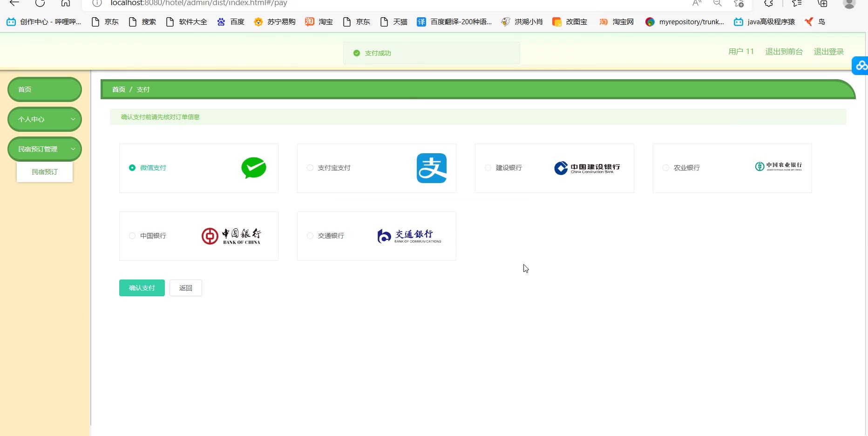Click 退出到前台 link
868x436 pixels.
(x=784, y=52)
